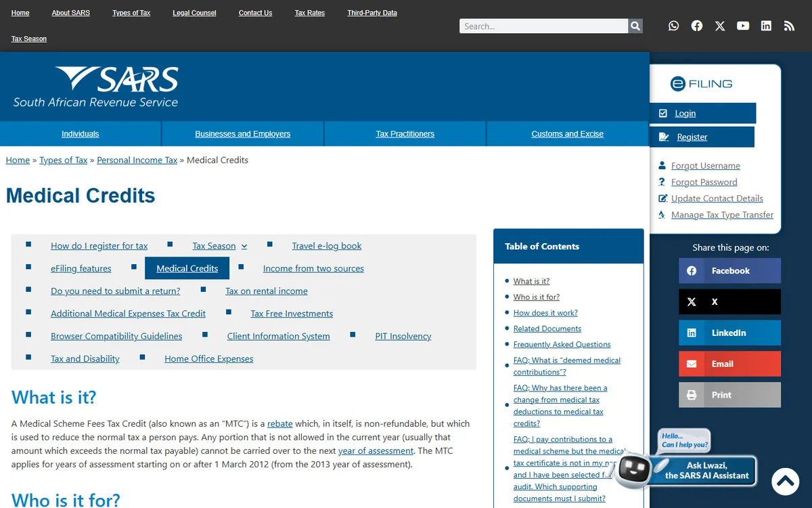The image size is (812, 508).
Task: Open the Tax Practitioners menu
Action: click(x=405, y=134)
